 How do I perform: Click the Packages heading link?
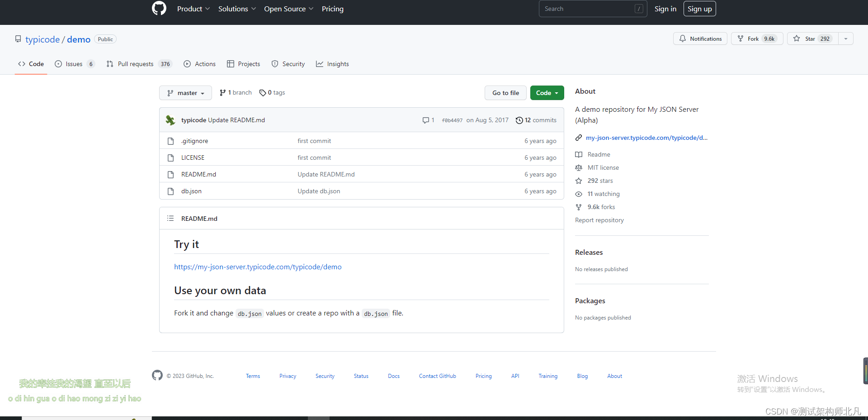590,301
